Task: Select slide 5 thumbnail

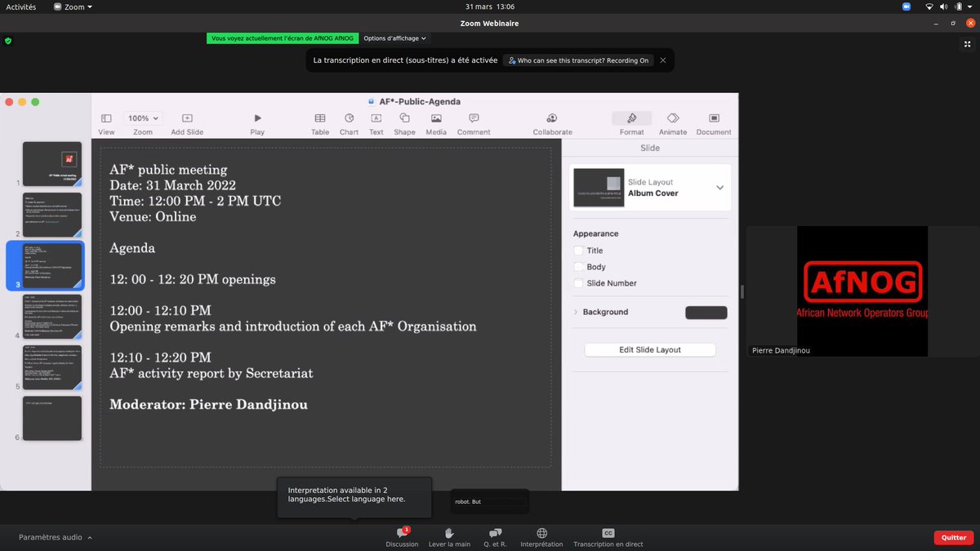Action: [52, 367]
